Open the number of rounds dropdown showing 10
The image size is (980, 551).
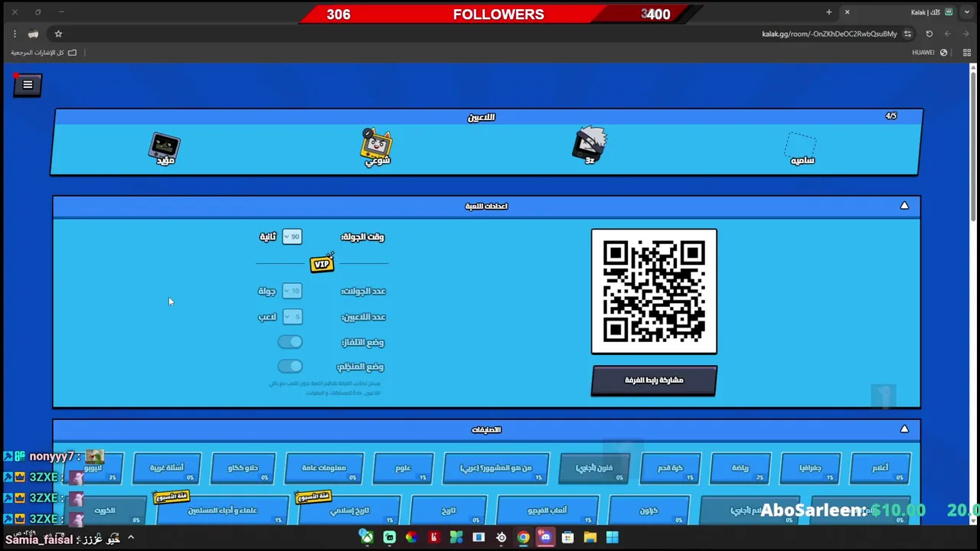click(292, 291)
